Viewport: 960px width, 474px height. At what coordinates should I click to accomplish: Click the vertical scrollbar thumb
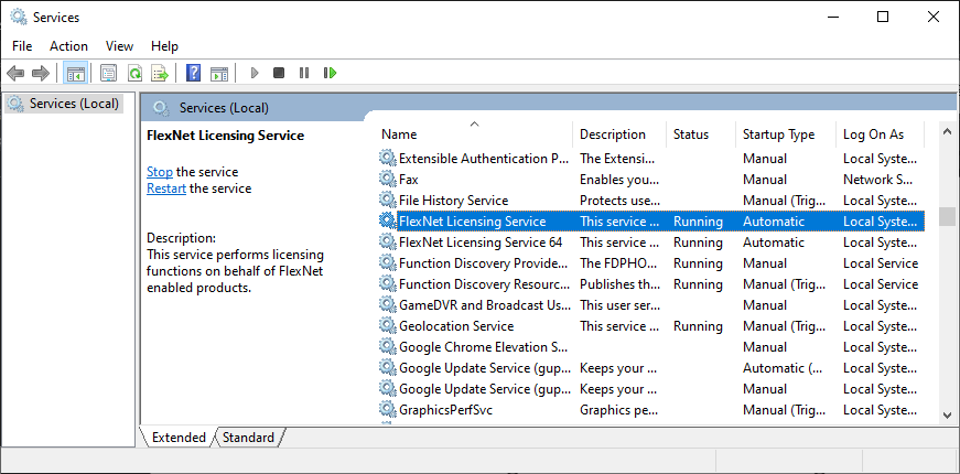(x=947, y=216)
